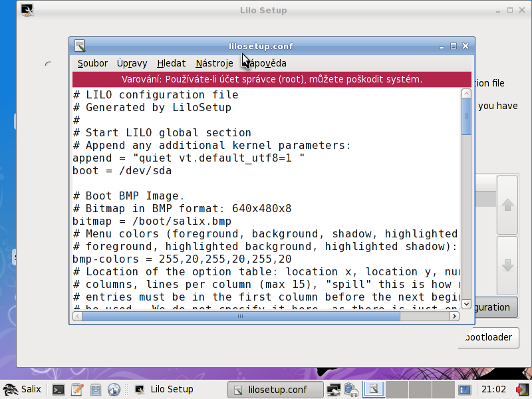Minimize the lilosetup.conf editor window
This screenshot has width=532, height=399.
coord(442,46)
